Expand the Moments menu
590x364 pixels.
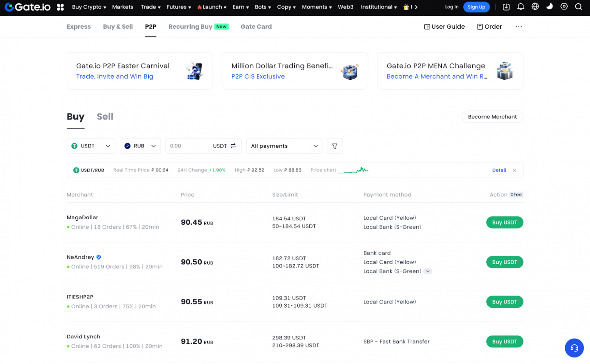click(x=317, y=7)
